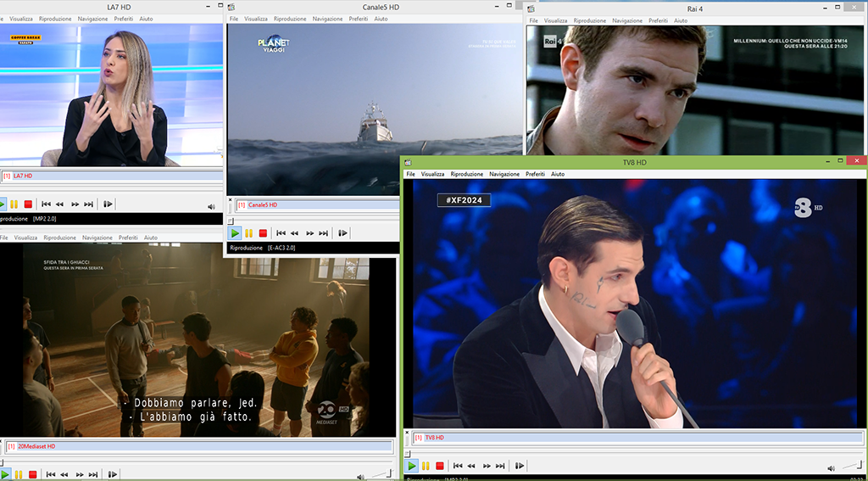Rewind in the LA7 HD player
Image resolution: width=868 pixels, height=481 pixels.
(60, 204)
